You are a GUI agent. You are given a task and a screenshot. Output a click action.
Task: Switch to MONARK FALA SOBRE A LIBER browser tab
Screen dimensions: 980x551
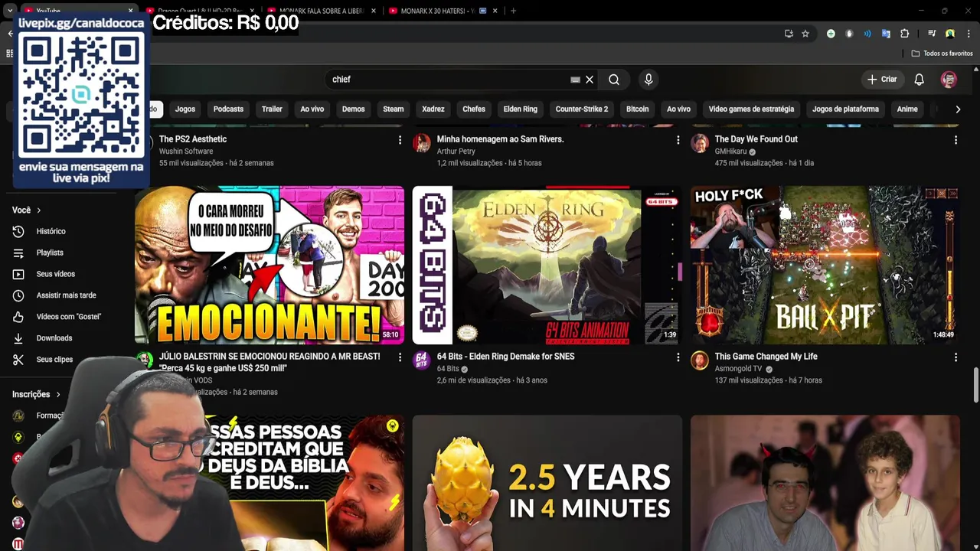click(322, 11)
